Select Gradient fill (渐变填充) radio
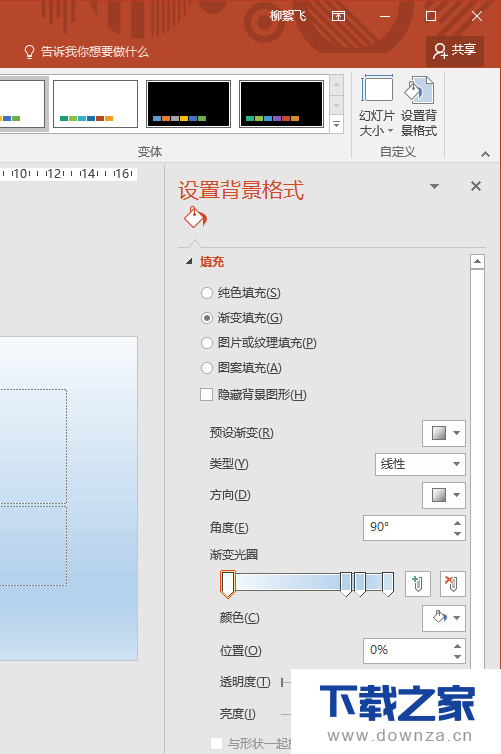The width and height of the screenshot is (501, 754). pyautogui.click(x=207, y=318)
